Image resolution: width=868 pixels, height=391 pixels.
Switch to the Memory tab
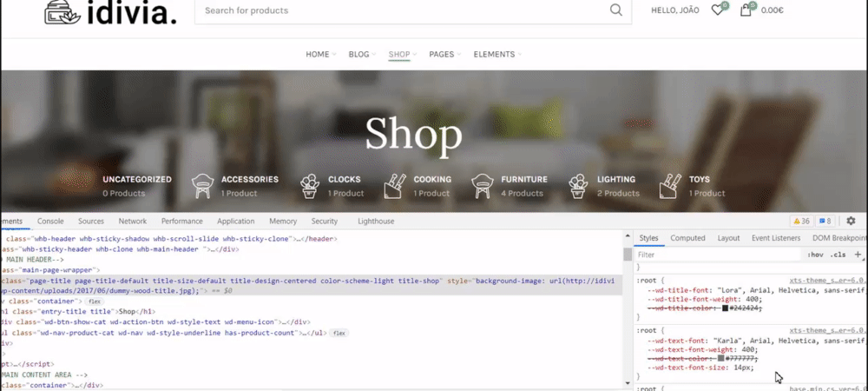[x=283, y=221]
